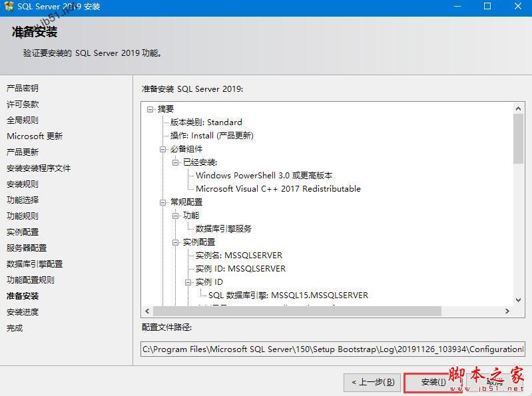This screenshot has height=396, width=532.
Task: Open 安装进度 step in sidebar
Action: tap(23, 312)
